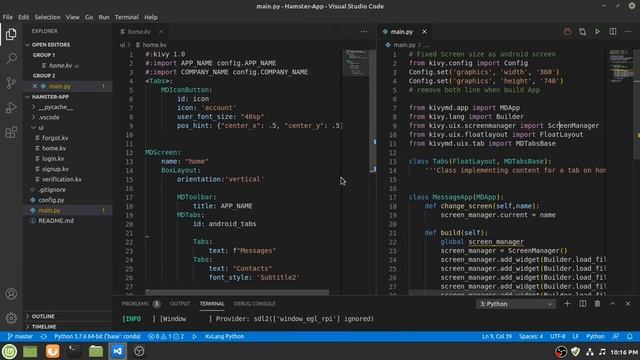Open the terminal selector dropdown 3: Python
This screenshot has height=360, width=640.
click(x=516, y=304)
